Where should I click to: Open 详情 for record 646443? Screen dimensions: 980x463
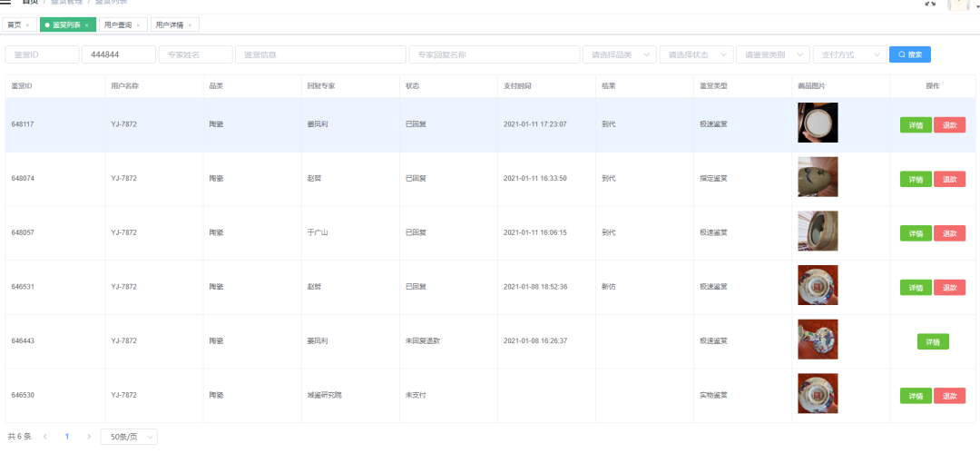(933, 341)
